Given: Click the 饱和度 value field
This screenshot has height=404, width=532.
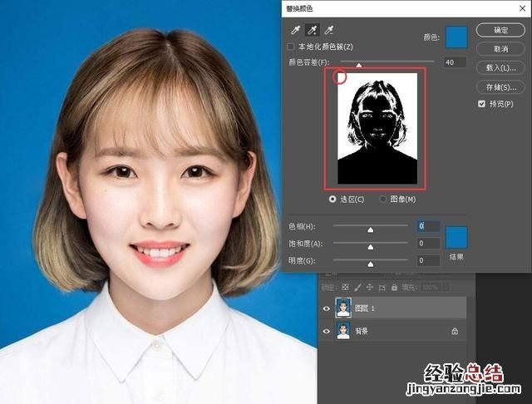Looking at the screenshot, I should [x=429, y=244].
